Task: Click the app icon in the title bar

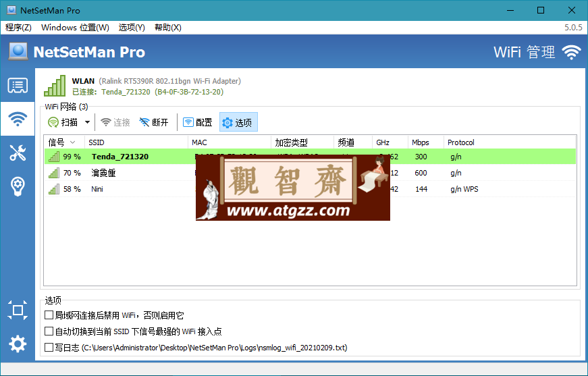Action: point(11,10)
